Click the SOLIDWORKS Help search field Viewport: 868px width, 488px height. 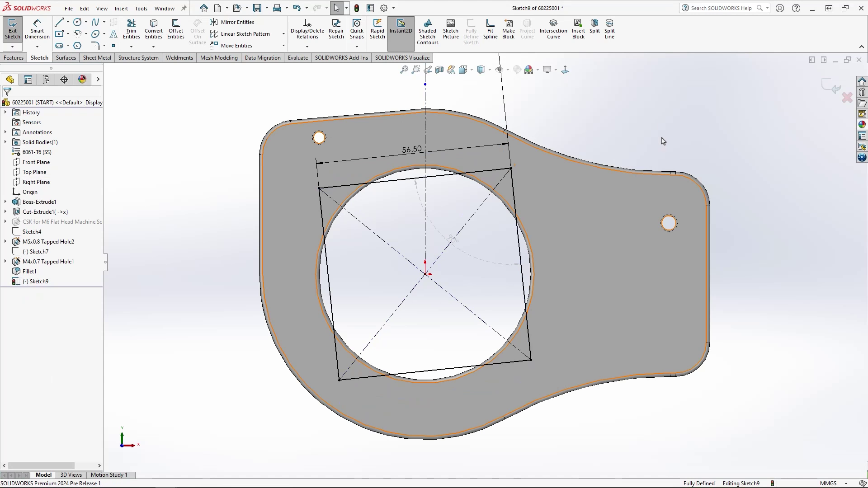pos(721,8)
